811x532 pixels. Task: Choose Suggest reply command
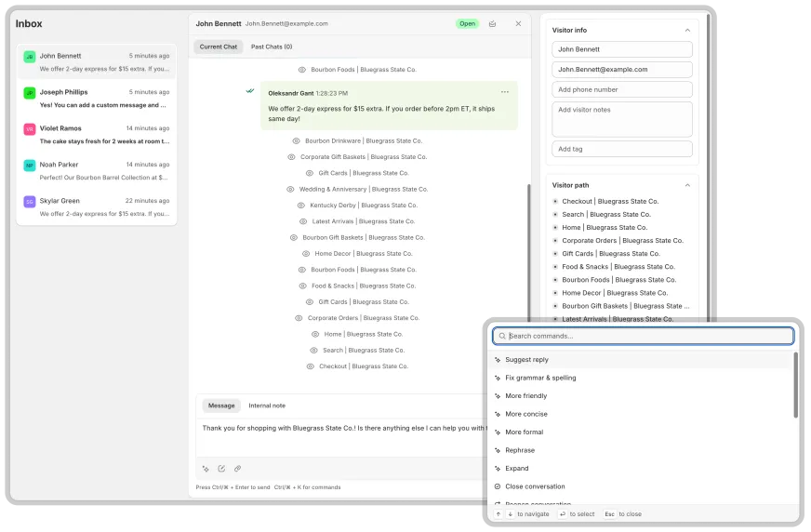pos(640,360)
